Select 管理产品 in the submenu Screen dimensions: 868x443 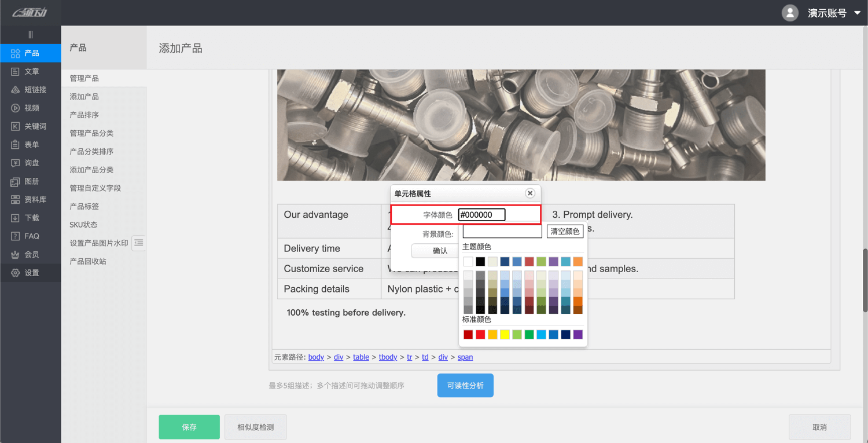(x=84, y=78)
